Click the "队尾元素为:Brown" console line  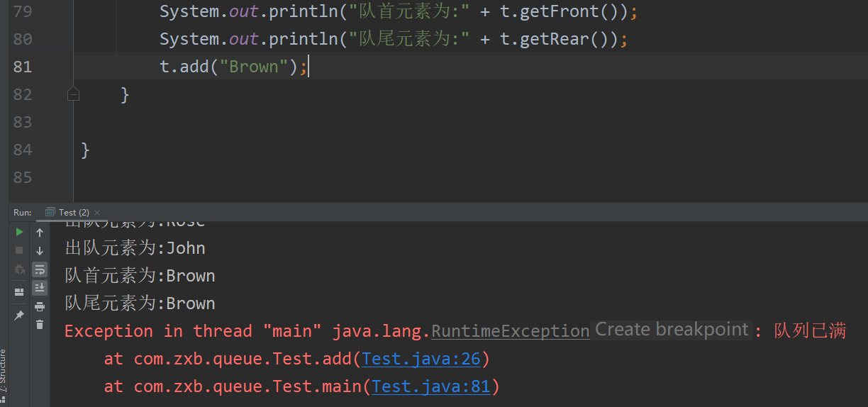coord(140,303)
